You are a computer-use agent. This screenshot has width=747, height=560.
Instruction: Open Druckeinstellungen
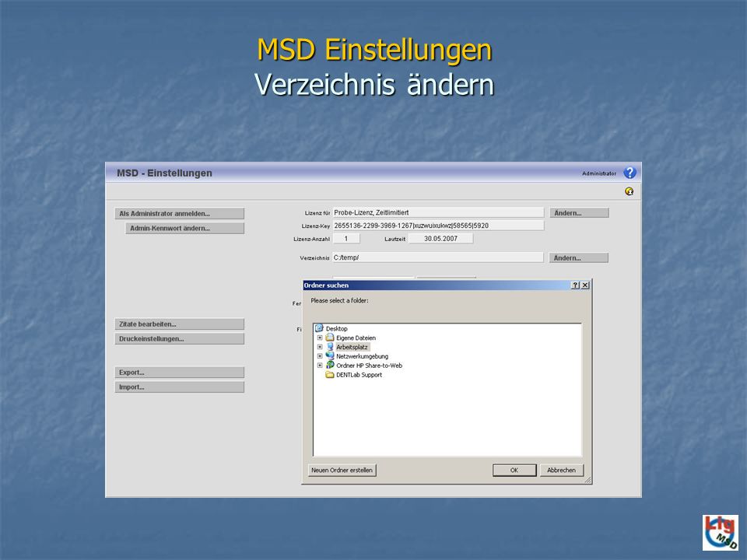[x=180, y=339]
